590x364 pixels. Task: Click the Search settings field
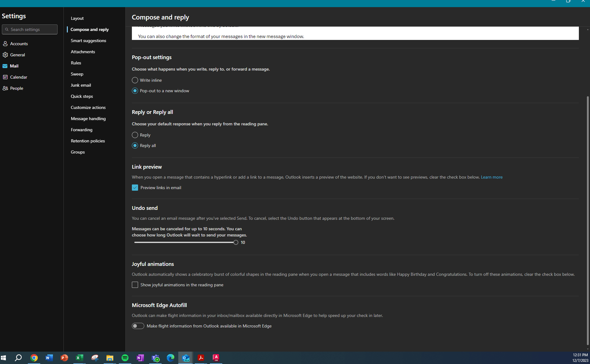tap(30, 29)
